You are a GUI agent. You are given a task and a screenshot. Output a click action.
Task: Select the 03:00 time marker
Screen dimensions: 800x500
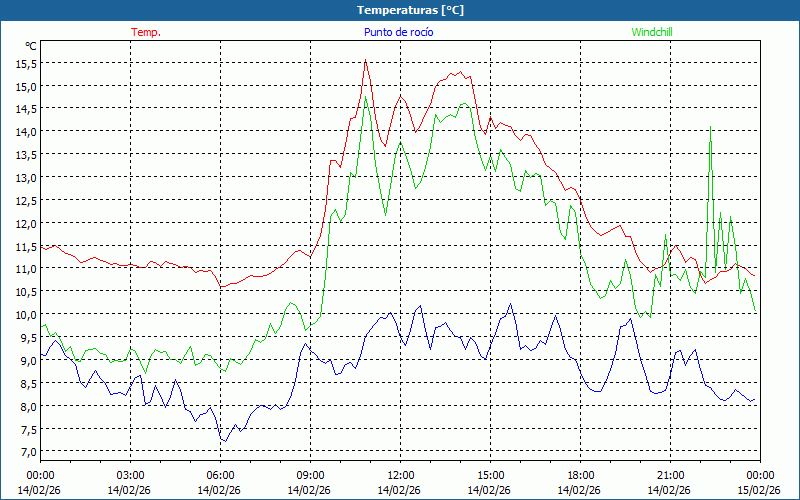coord(131,475)
